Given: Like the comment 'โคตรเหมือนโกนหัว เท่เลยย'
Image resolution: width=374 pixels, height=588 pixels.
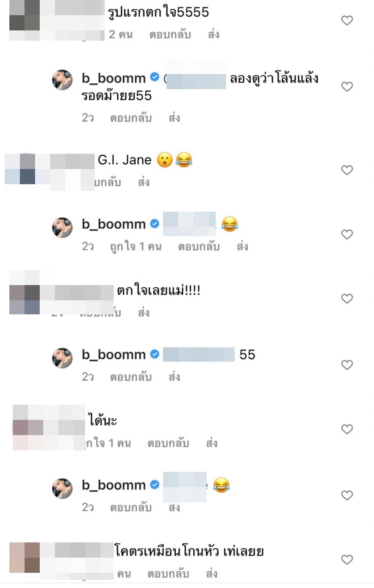Looking at the screenshot, I should (347, 560).
